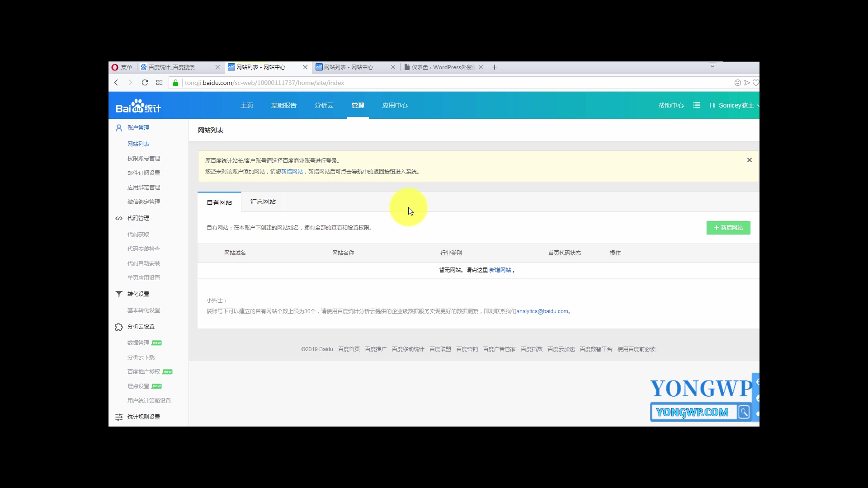Open the tab list menu icon
The width and height of the screenshot is (868, 488).
click(712, 65)
